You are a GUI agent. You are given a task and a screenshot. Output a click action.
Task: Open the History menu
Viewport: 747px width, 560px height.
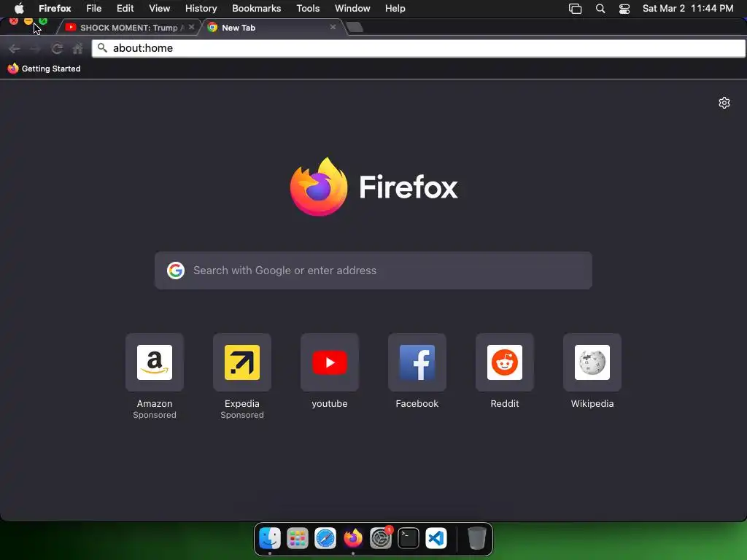pyautogui.click(x=201, y=8)
